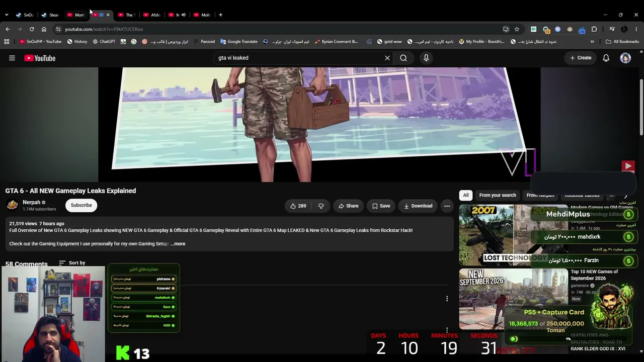Go back in browser history
This screenshot has height=362, width=644.
pyautogui.click(x=8, y=29)
